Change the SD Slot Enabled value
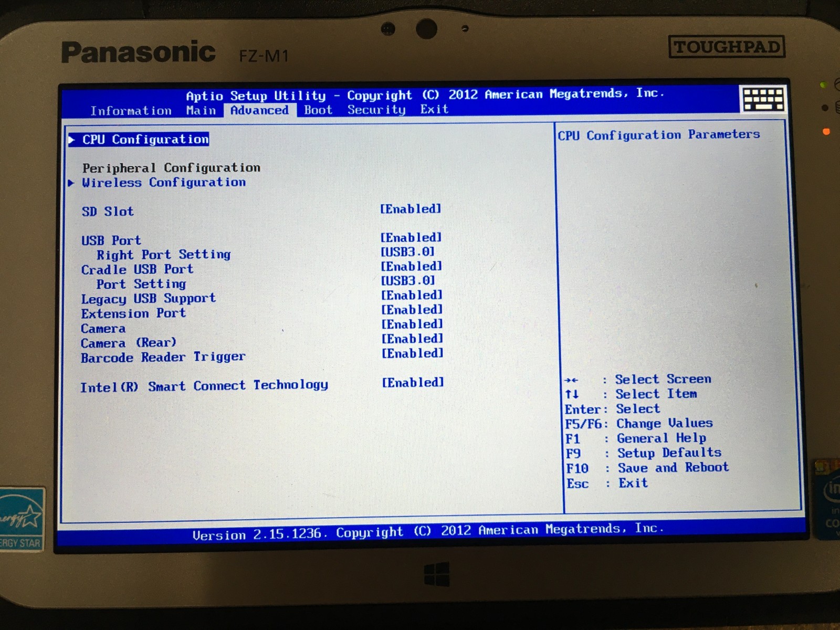 point(411,209)
